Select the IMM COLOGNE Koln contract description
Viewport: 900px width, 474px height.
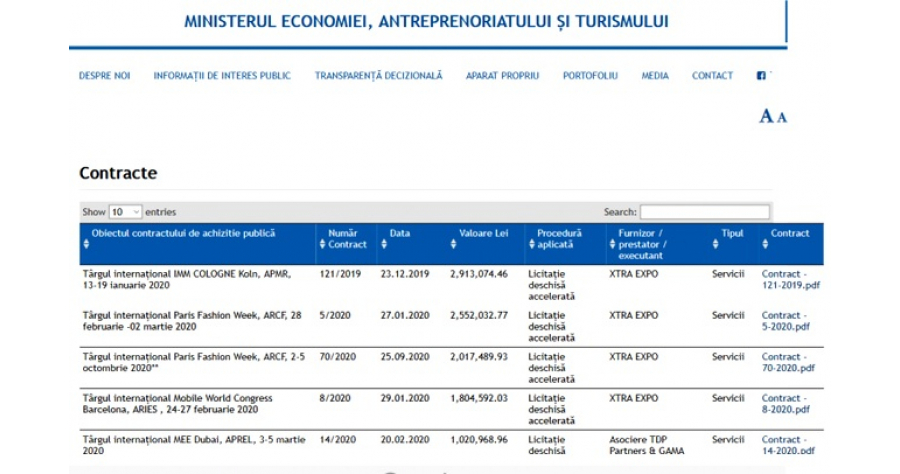click(x=187, y=279)
